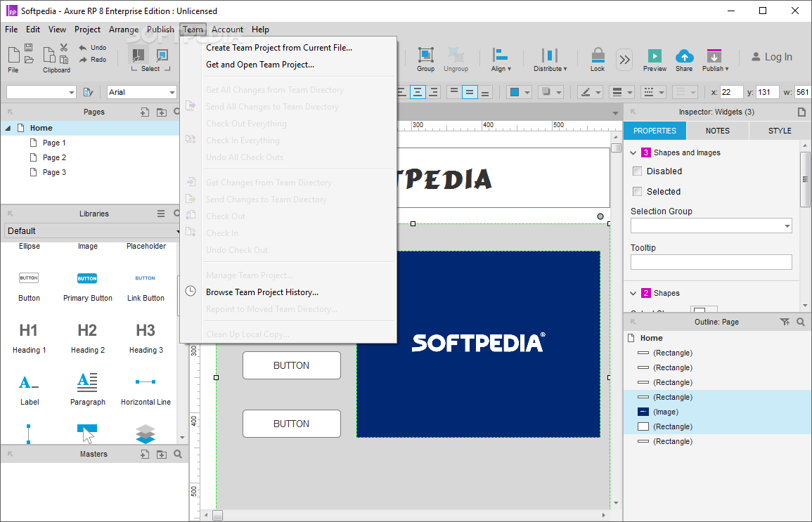Open the Arrange menu

click(124, 30)
